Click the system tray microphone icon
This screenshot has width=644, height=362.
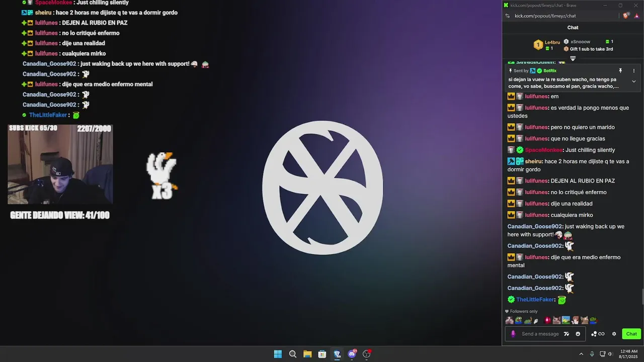[x=592, y=354]
